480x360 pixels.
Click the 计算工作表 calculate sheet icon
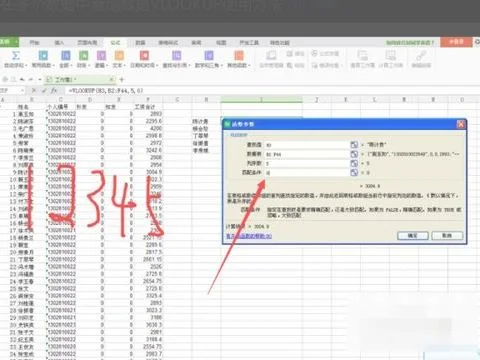[390, 55]
